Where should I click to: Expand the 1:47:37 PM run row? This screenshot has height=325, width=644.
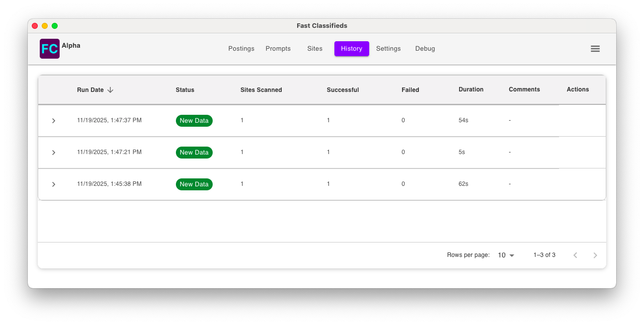54,121
